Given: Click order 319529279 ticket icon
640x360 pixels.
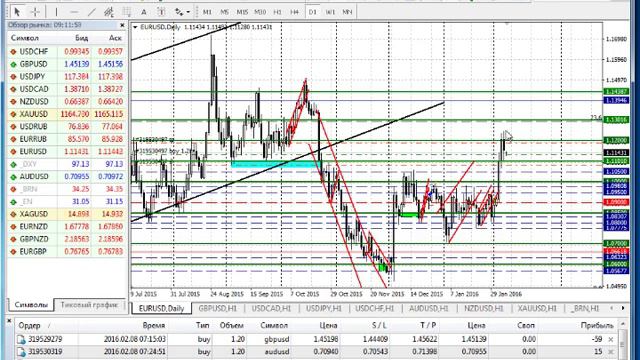Looking at the screenshot, I should (x=21, y=340).
